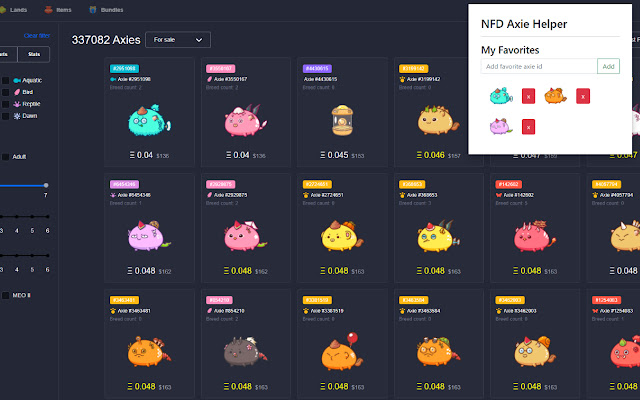Click the 0.048 price on Axie #6454346
Screen dimensions: 640x400
[141, 271]
